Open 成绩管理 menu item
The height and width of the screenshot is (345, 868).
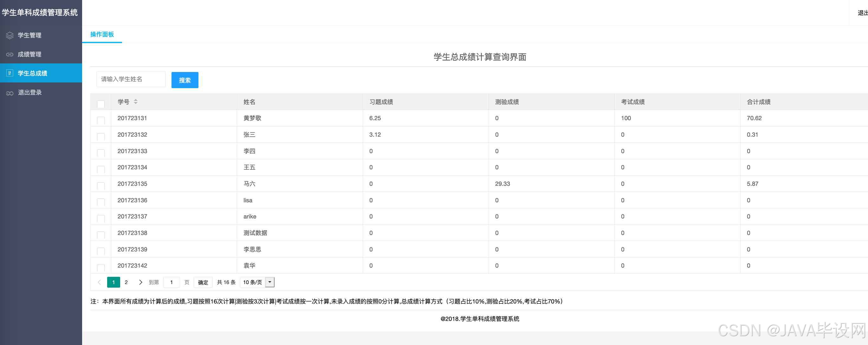[30, 54]
